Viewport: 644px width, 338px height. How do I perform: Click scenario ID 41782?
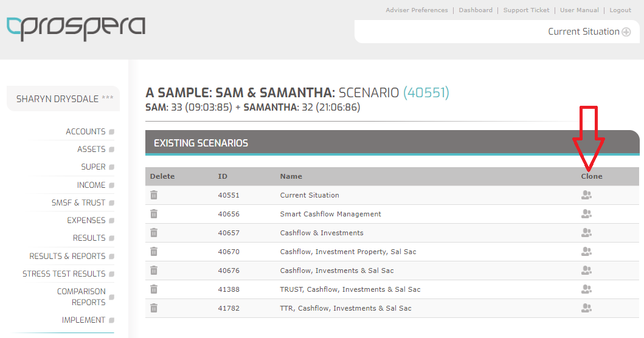point(229,308)
